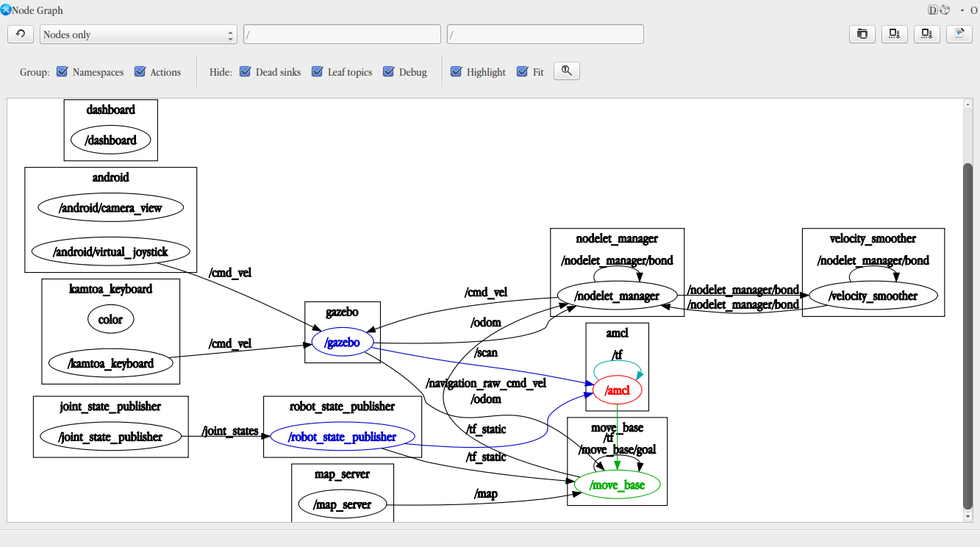
Task: Click the fit-in-view magnifier icon
Action: coord(566,71)
